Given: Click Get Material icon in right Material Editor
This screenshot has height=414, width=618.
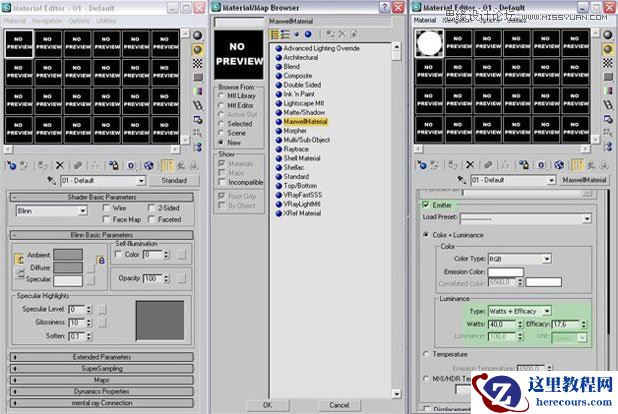Looking at the screenshot, I should coord(422,165).
